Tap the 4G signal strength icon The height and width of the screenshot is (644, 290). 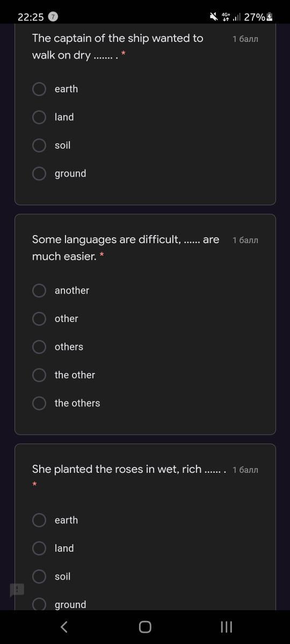coord(230,17)
